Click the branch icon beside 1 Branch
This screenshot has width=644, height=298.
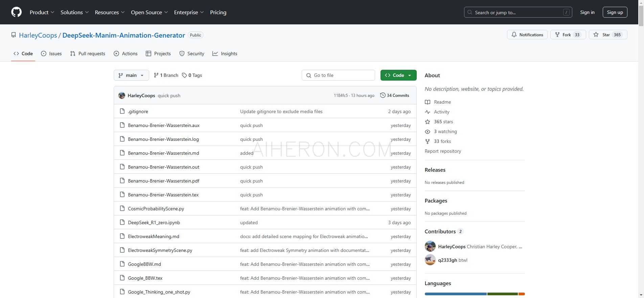(x=156, y=75)
